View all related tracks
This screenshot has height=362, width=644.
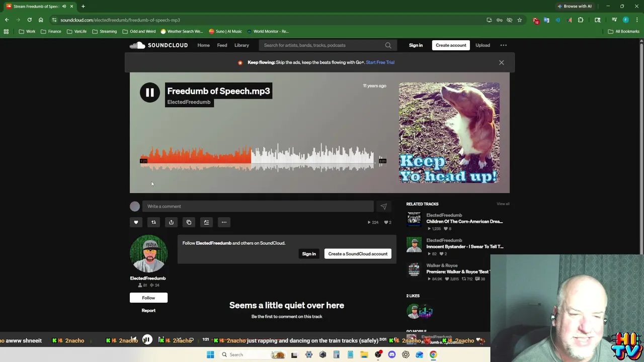coord(503,204)
